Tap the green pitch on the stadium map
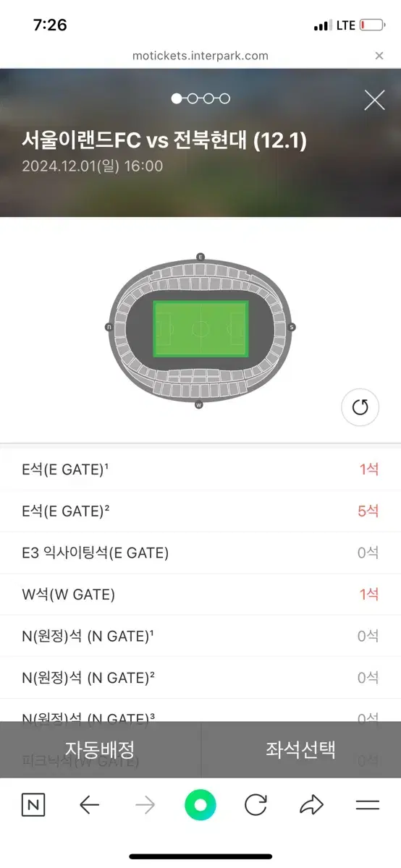 click(200, 329)
